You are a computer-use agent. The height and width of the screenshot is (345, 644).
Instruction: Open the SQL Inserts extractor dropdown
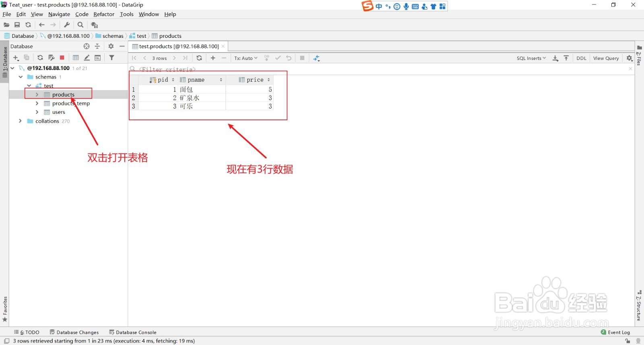(x=531, y=58)
